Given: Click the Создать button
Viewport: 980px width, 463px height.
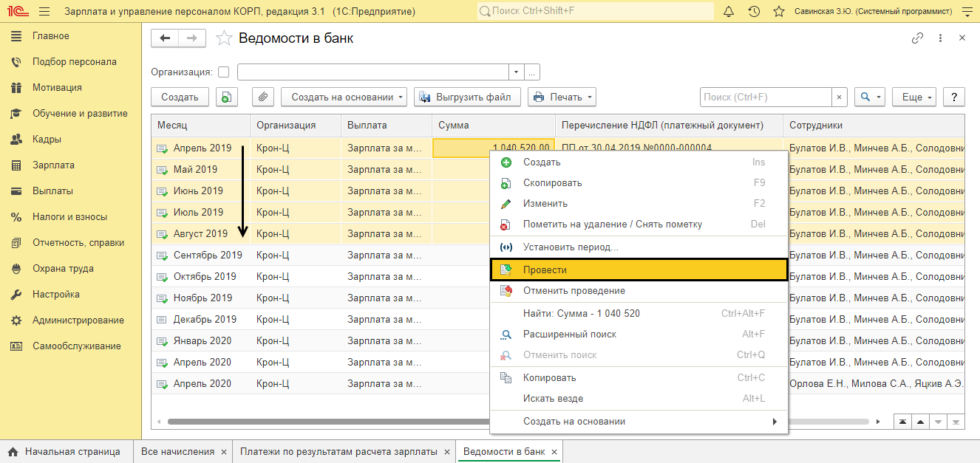Looking at the screenshot, I should (x=180, y=97).
